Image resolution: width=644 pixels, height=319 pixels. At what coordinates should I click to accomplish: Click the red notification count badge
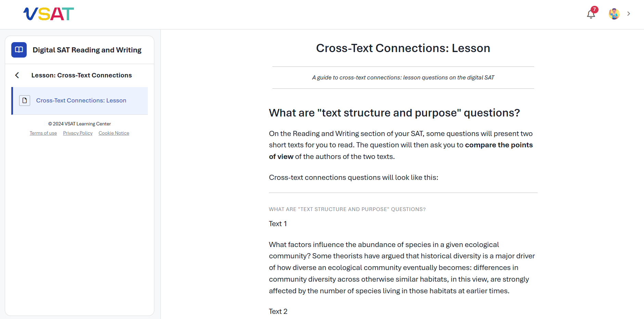click(595, 10)
